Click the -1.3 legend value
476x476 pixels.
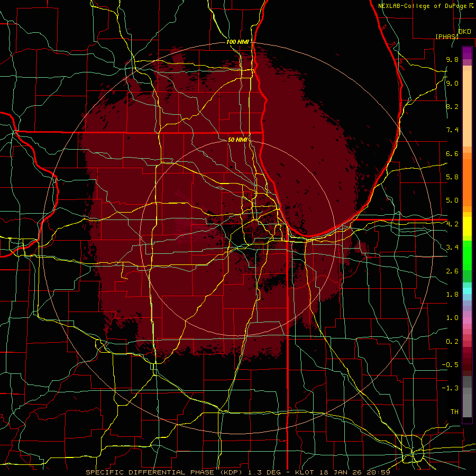pyautogui.click(x=450, y=388)
